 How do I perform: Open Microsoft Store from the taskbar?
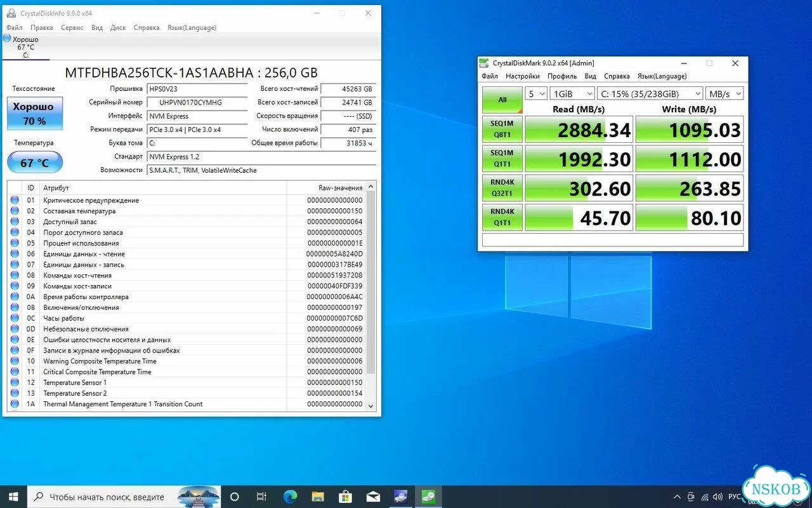346,497
